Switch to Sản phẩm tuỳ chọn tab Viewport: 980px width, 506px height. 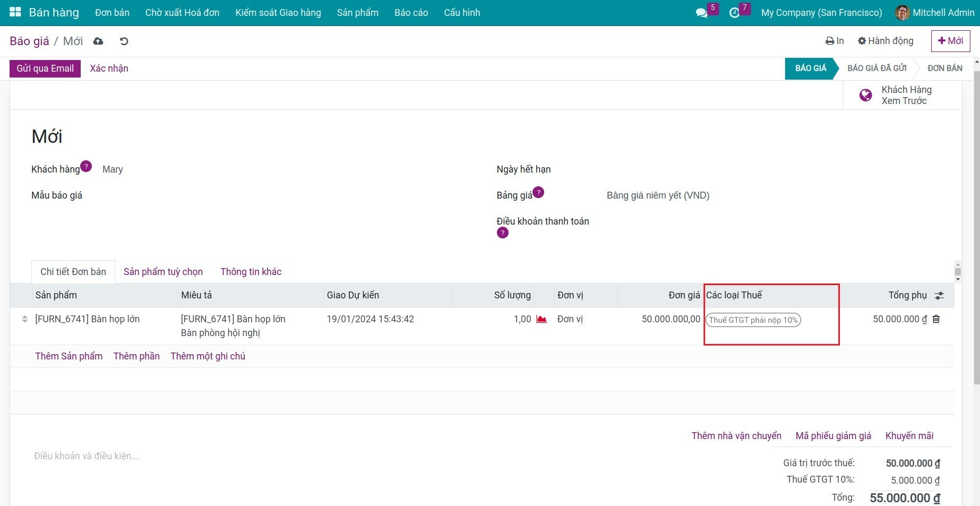pos(163,272)
